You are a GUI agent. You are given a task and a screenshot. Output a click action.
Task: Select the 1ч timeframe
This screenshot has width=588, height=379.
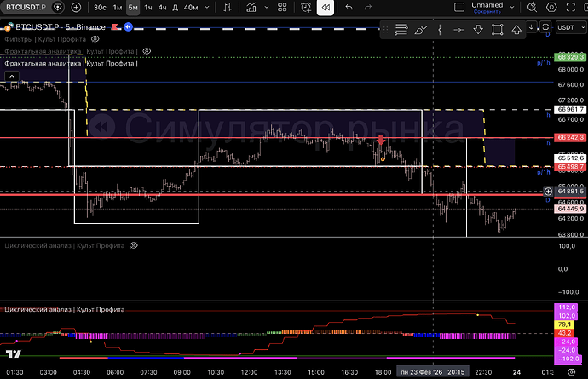pos(148,8)
